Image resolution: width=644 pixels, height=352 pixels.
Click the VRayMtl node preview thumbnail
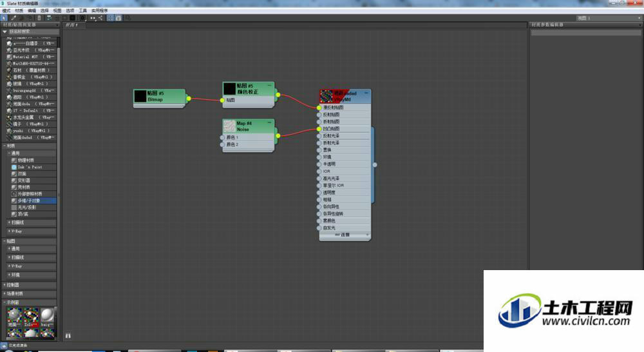(327, 96)
